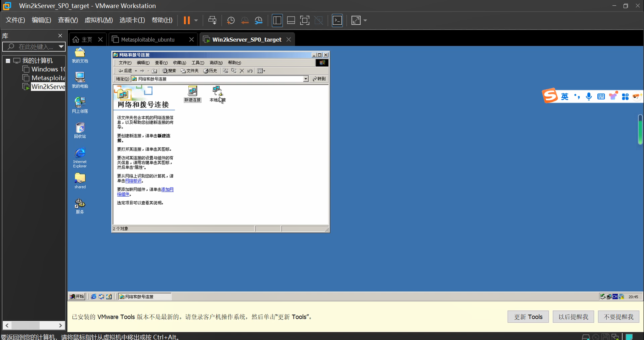The image size is (644, 340).
Task: Click the undo toolbar icon
Action: (x=250, y=71)
